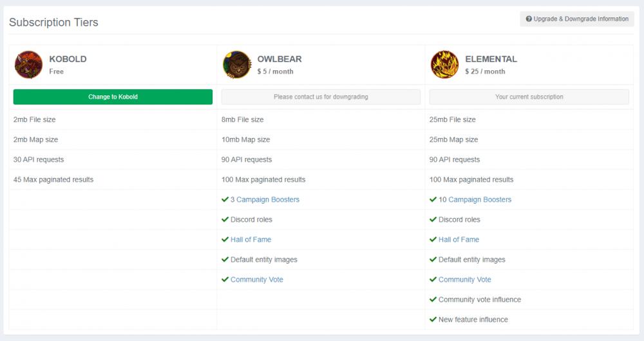Click the question mark help icon

pos(529,19)
